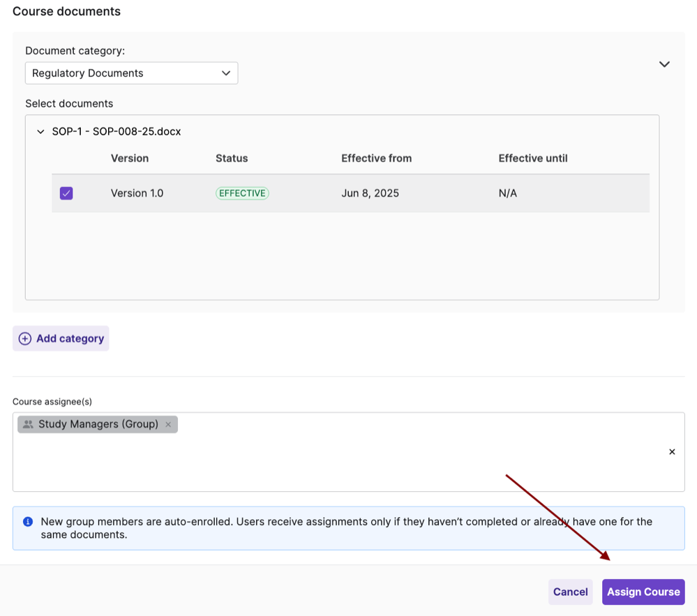Click the EFFECTIVE status badge
Image resolution: width=697 pixels, height=616 pixels.
coord(242,193)
